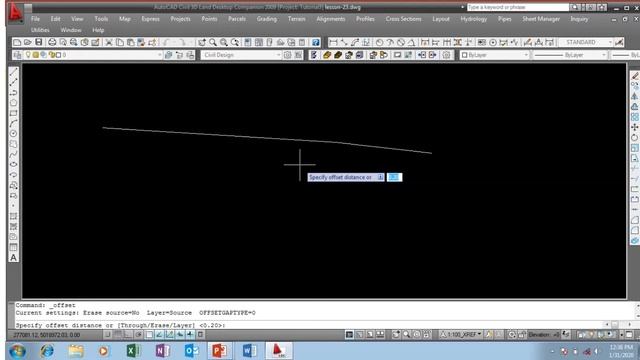Toggle layer 0 lock padlock icon
The image size is (640, 360).
[52, 55]
